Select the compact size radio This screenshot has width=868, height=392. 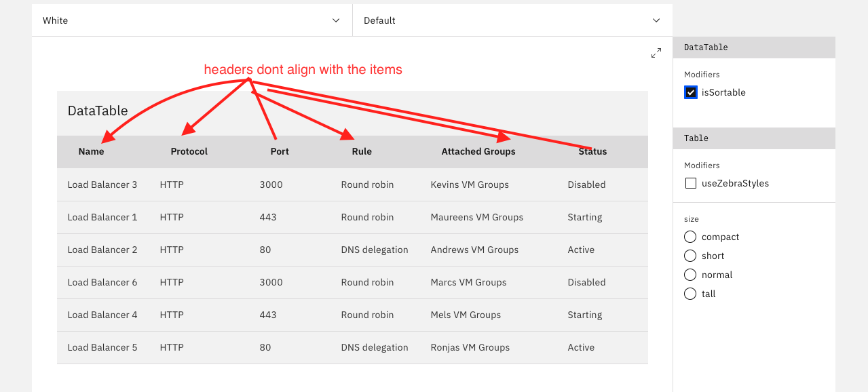[x=690, y=237]
